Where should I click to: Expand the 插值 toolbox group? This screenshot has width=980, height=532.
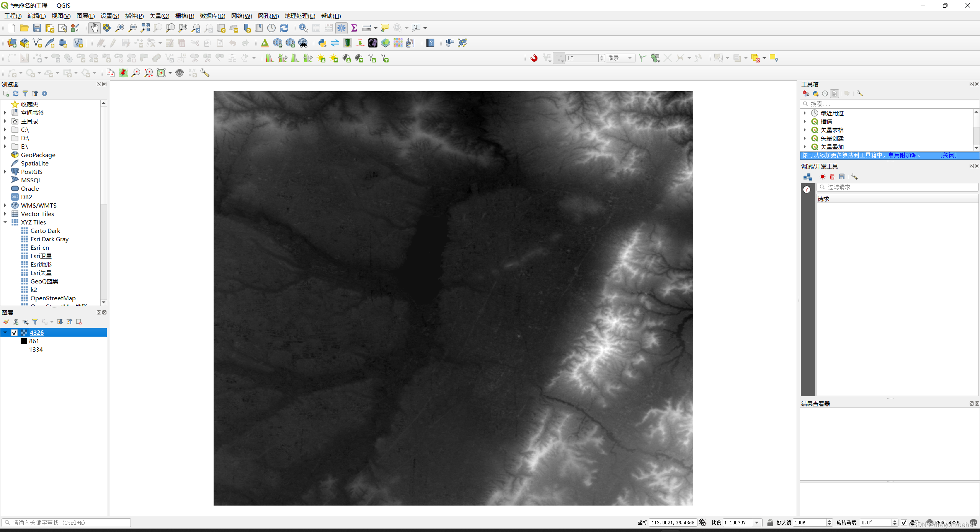[x=805, y=121]
